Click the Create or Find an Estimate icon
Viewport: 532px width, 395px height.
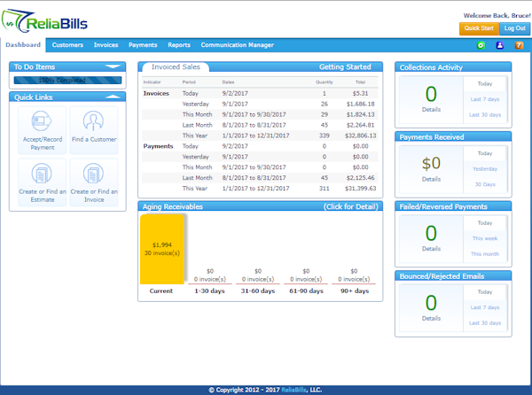point(42,174)
